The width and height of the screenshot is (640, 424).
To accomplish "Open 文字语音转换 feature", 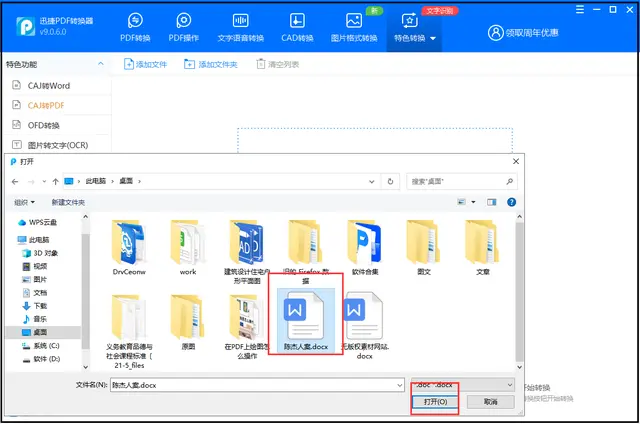I will click(x=240, y=27).
